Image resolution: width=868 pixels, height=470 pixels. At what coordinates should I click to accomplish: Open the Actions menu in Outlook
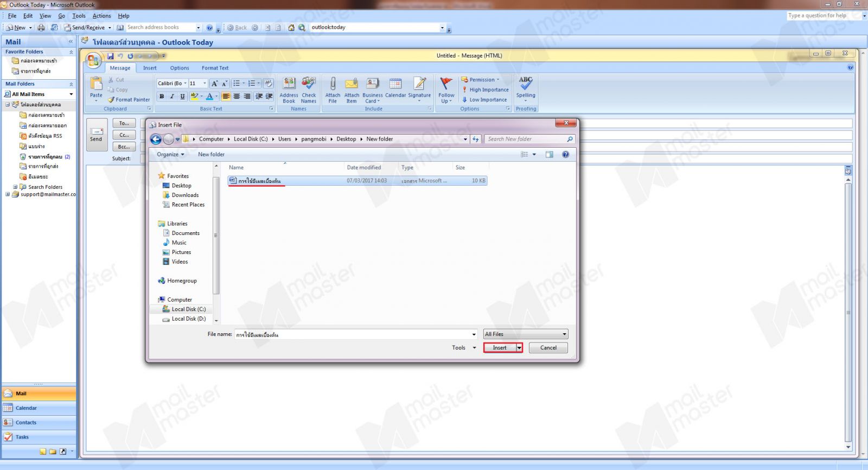coord(101,16)
